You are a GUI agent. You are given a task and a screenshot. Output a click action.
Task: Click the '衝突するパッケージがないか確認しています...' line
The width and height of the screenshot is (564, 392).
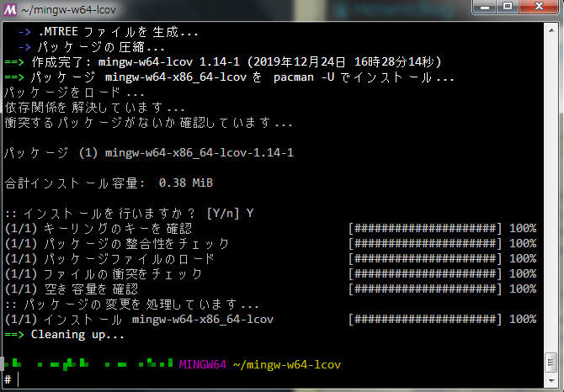[148, 123]
